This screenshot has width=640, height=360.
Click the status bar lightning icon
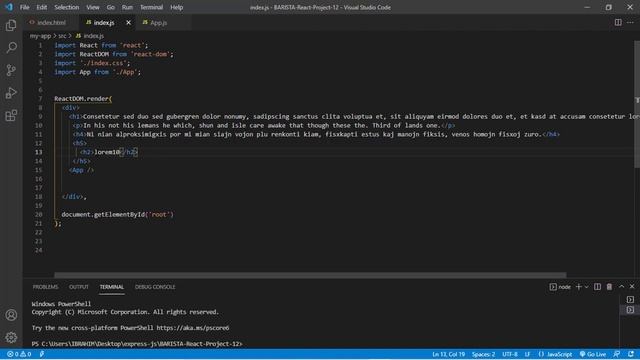[42, 354]
